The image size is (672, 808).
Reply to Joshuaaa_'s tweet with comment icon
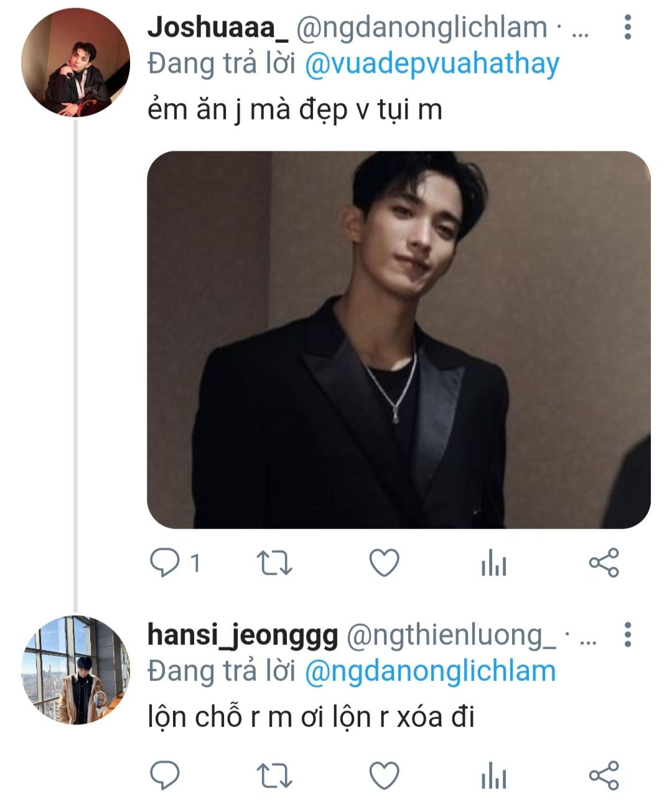coord(165,563)
